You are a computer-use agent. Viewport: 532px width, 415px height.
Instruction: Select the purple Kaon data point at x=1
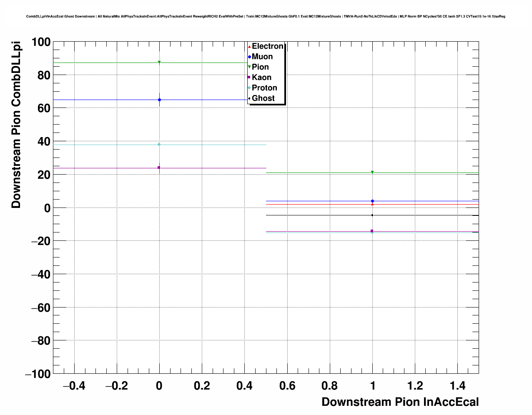pyautogui.click(x=372, y=231)
